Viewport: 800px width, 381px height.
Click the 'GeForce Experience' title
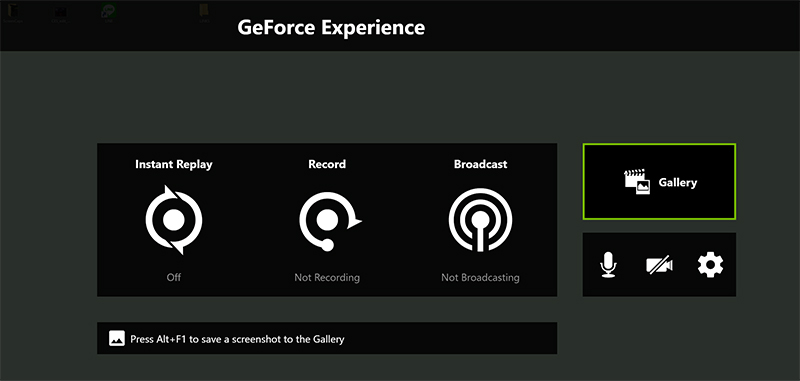tap(331, 27)
